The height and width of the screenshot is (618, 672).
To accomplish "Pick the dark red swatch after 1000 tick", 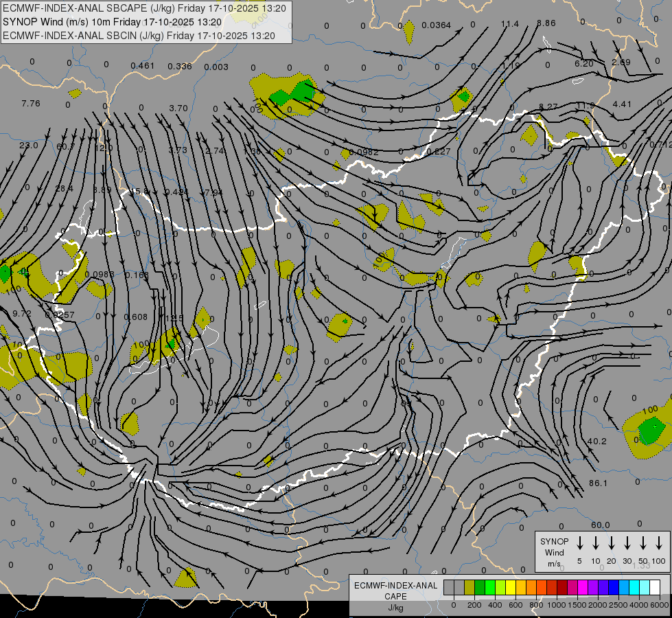I will (x=562, y=588).
